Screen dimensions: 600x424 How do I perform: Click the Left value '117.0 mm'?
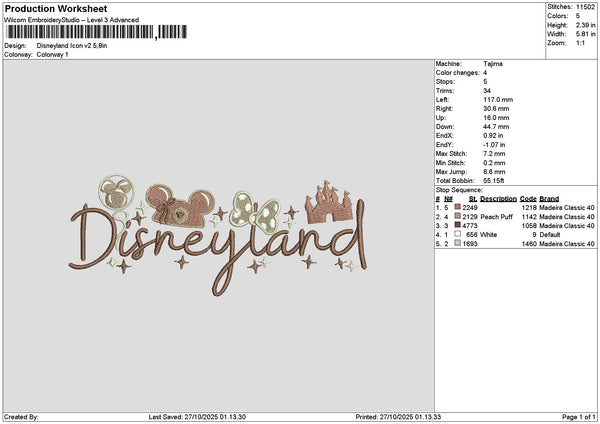coord(498,99)
